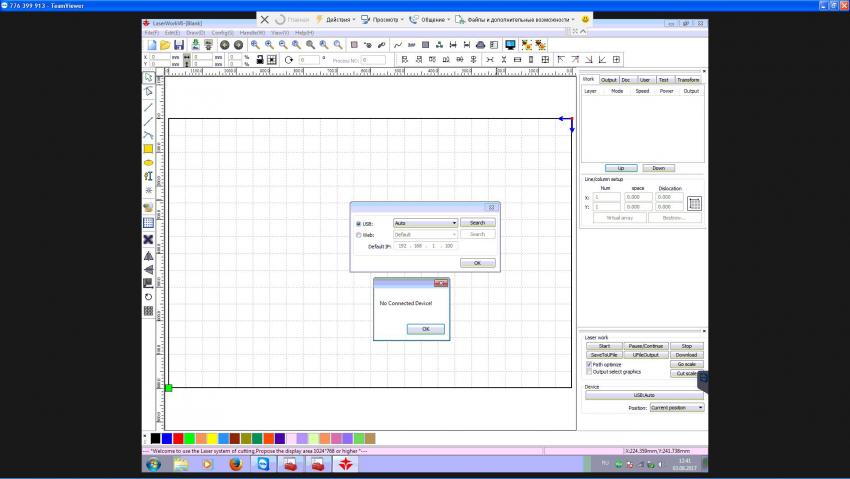Select the Web radio button

coord(359,235)
